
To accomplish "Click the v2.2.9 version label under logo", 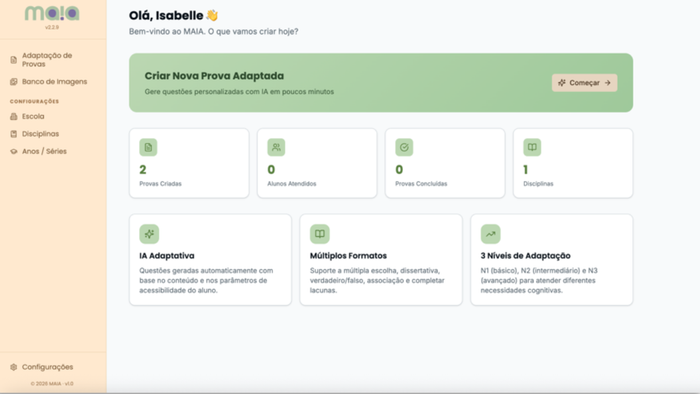I will tap(52, 27).
